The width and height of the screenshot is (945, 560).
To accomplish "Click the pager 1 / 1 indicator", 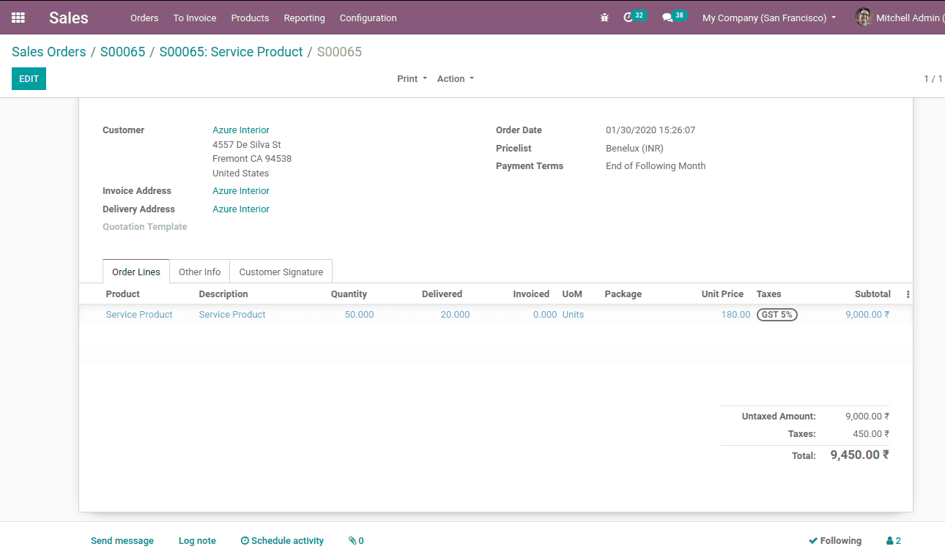I will click(933, 79).
